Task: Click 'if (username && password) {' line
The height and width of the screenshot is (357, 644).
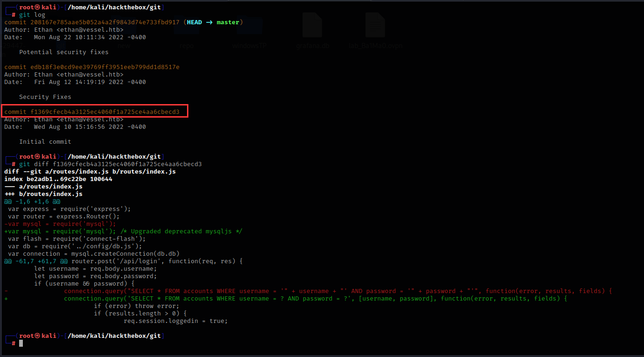Action: 84,284
